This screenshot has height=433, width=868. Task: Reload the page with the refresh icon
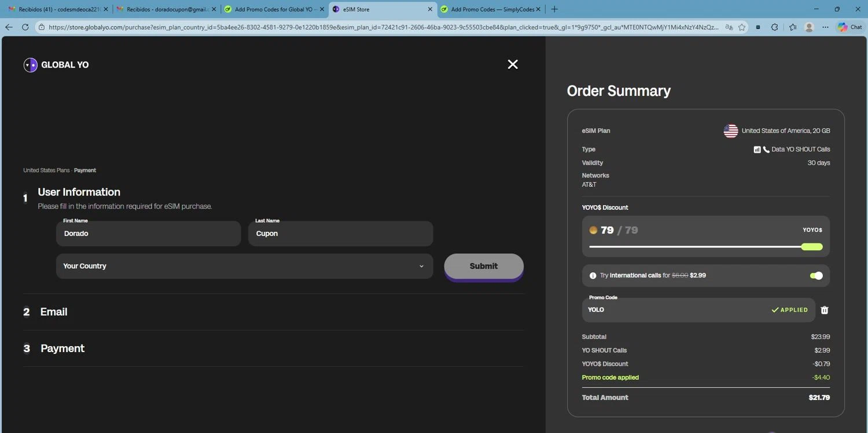point(25,27)
